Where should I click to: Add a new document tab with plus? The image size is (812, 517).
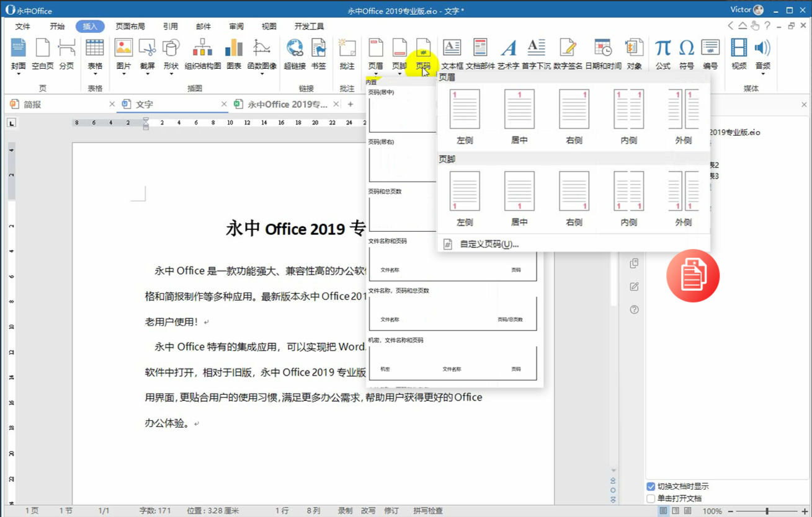pyautogui.click(x=350, y=105)
